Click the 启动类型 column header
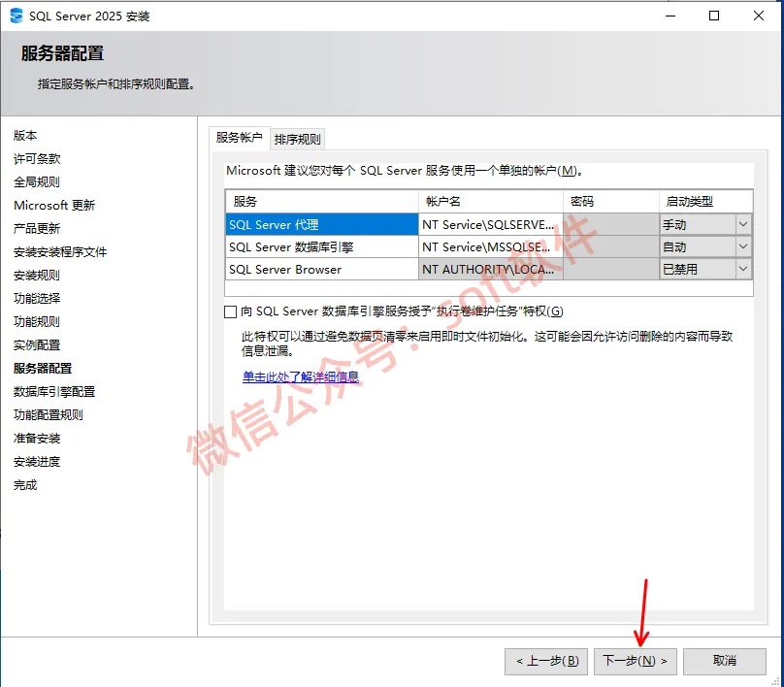Viewport: 784px width, 687px height. coord(705,202)
